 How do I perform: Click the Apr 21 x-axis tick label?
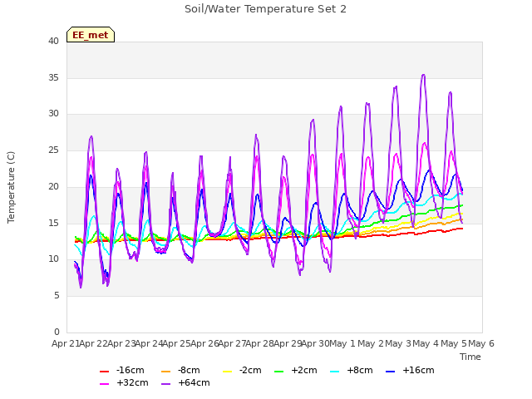pyautogui.click(x=66, y=343)
